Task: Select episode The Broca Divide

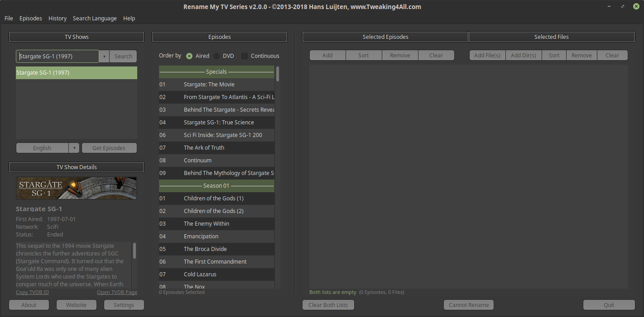Action: point(216,249)
